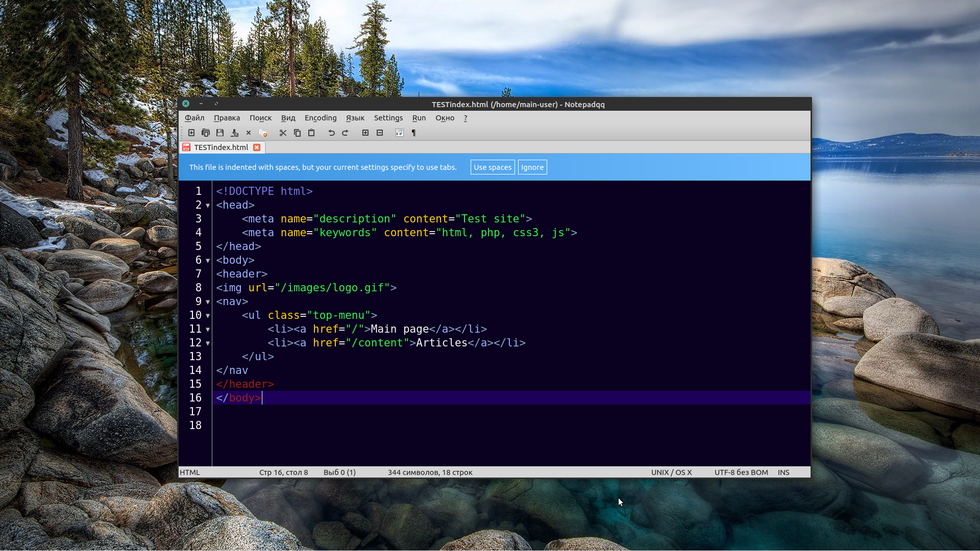Screen dimensions: 980x551
Task: Click HTML language in status bar
Action: [x=190, y=472]
